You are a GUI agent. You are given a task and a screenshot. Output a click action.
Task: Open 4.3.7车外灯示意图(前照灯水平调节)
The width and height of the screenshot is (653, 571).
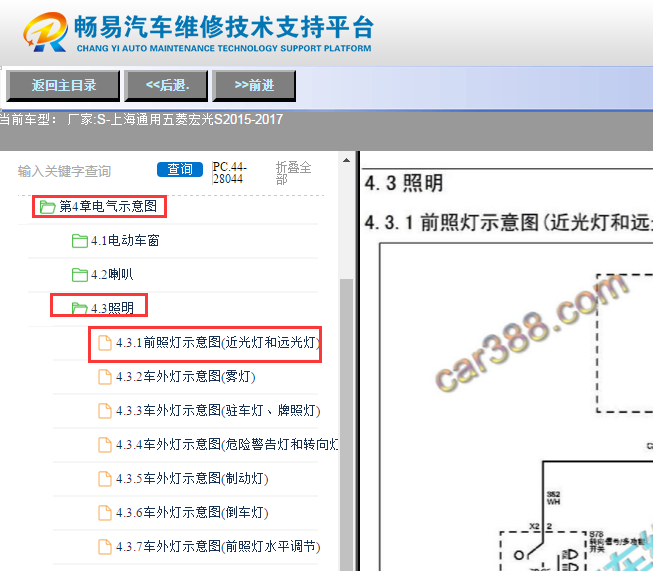coord(218,546)
